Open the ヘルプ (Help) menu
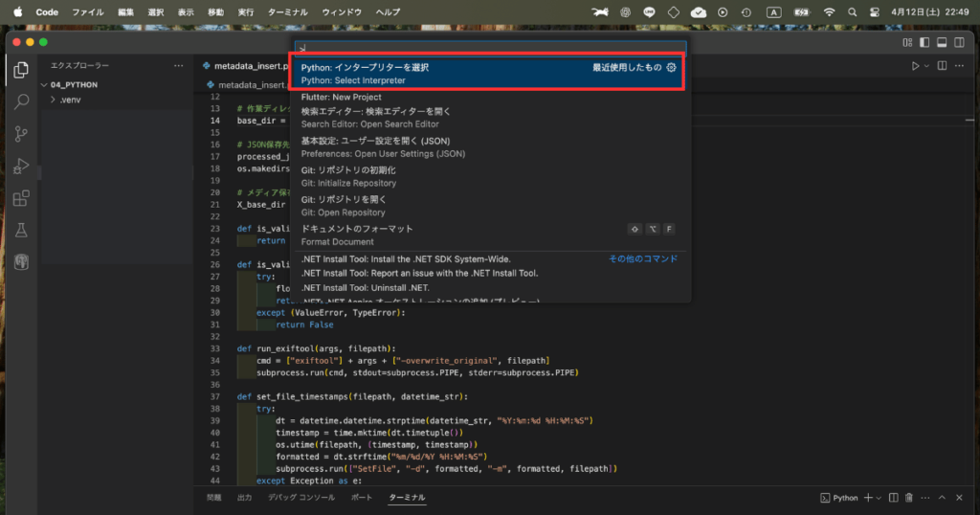The width and height of the screenshot is (980, 515). point(389,11)
